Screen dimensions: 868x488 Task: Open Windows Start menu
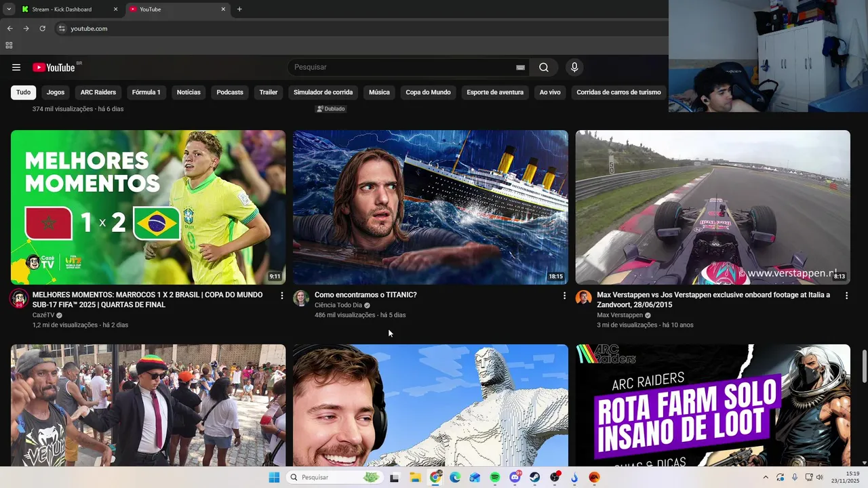click(274, 477)
